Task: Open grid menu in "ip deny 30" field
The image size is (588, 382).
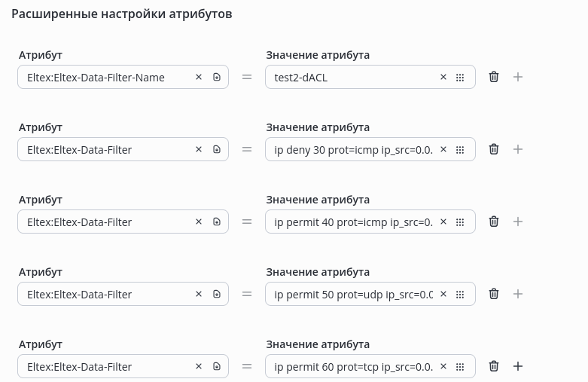Action: click(460, 149)
